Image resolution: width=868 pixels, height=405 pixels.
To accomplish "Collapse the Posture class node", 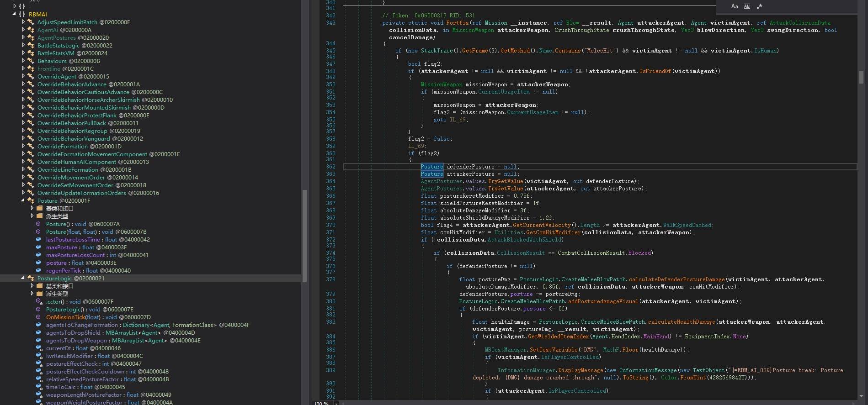I will 23,200.
